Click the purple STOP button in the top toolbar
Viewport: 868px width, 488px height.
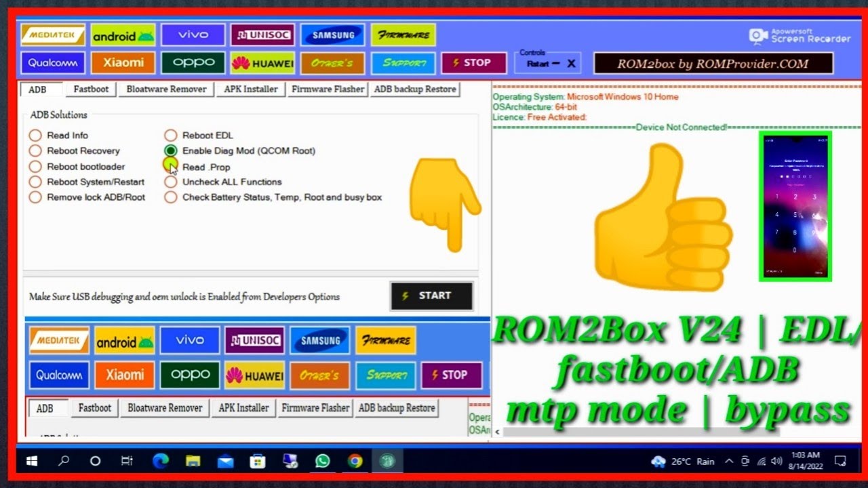(x=473, y=63)
